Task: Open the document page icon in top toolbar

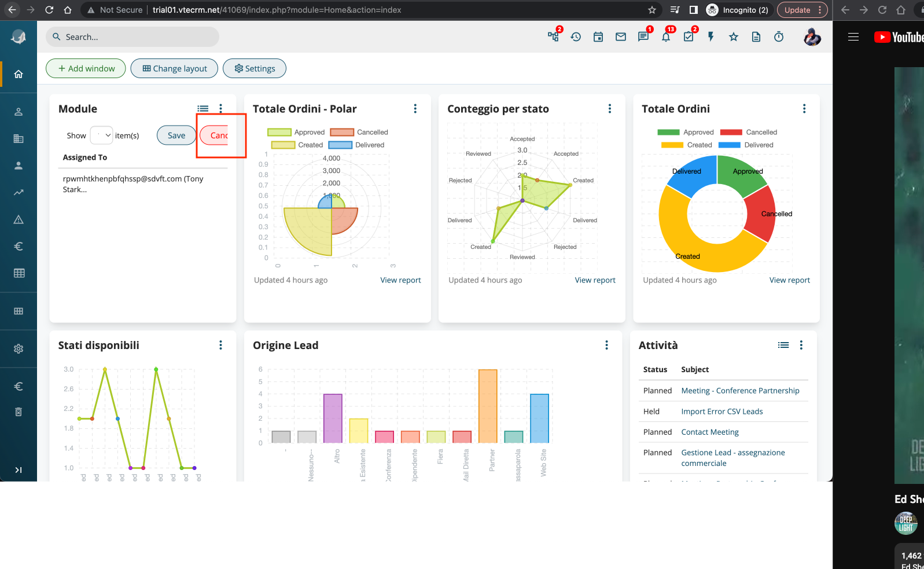Action: pos(756,37)
